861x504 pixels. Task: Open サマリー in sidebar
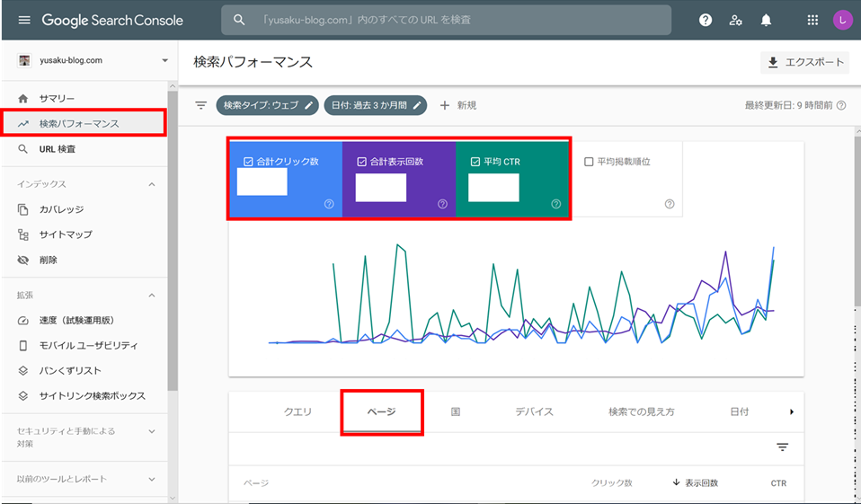(x=84, y=99)
